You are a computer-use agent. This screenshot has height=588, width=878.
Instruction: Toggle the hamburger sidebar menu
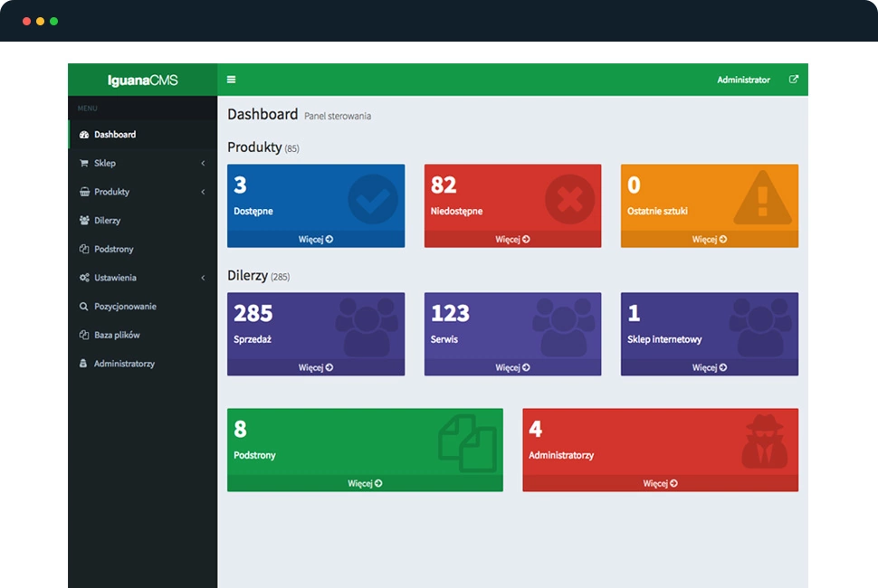click(231, 80)
